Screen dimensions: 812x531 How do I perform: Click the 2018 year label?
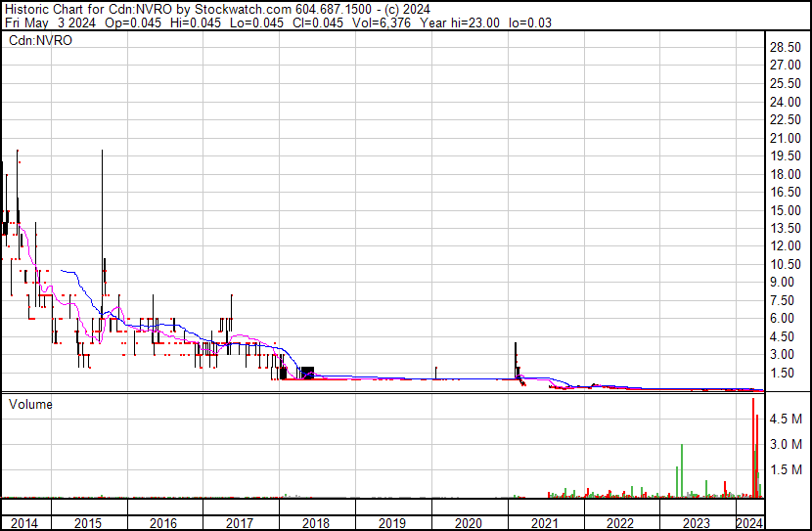[317, 523]
